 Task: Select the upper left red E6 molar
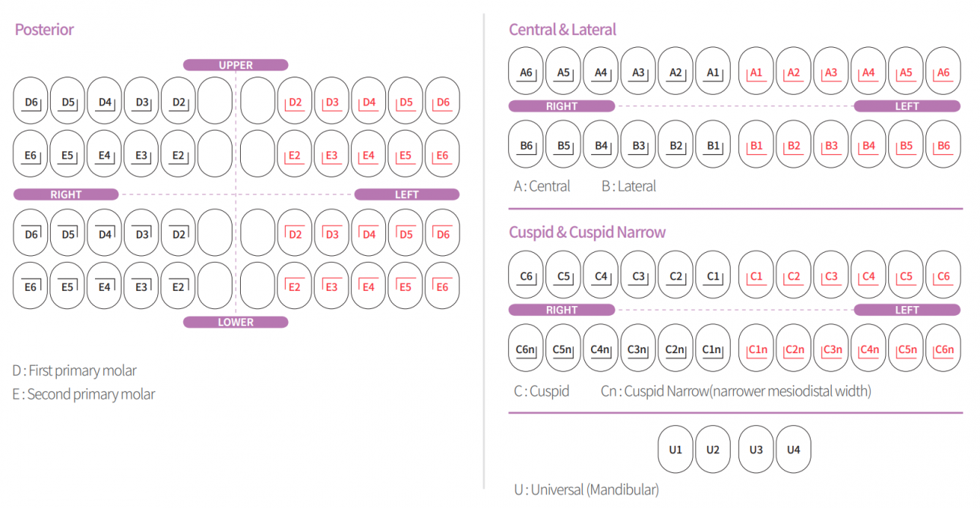point(442,155)
